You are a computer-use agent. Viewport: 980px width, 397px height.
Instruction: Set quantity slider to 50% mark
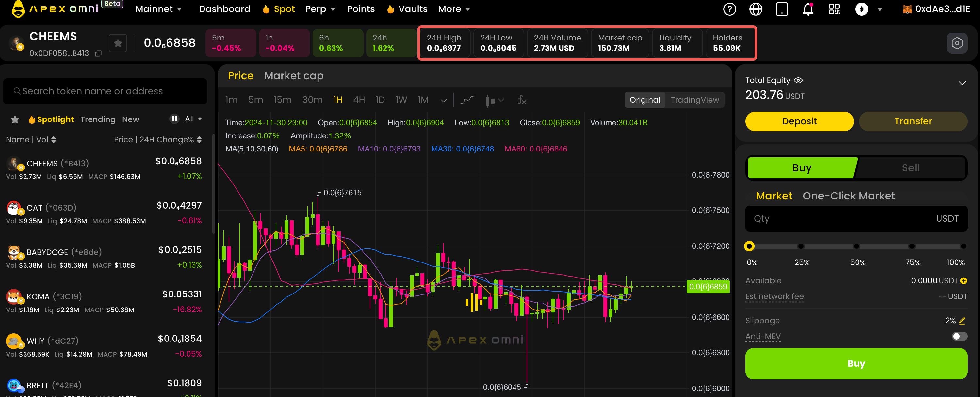pyautogui.click(x=857, y=246)
